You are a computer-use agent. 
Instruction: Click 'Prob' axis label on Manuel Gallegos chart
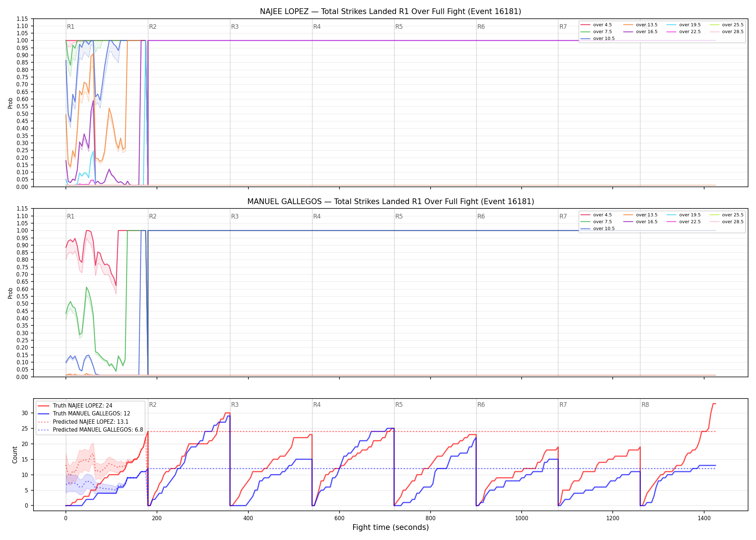[10, 293]
